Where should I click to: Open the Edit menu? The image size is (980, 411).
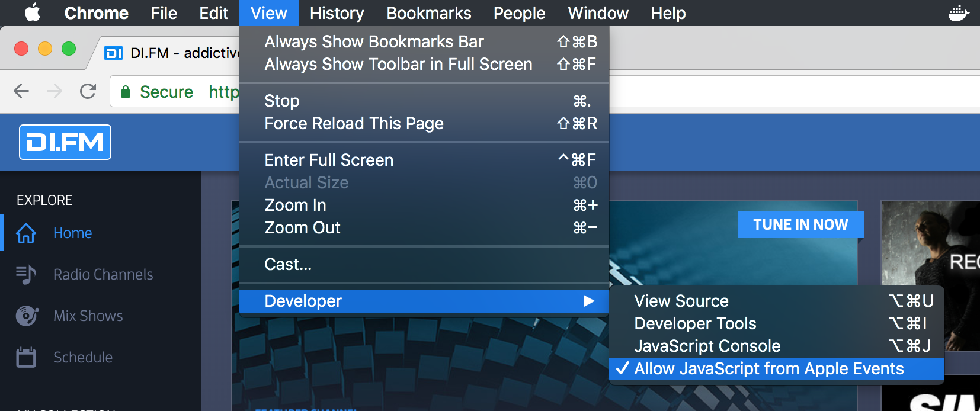pos(214,13)
